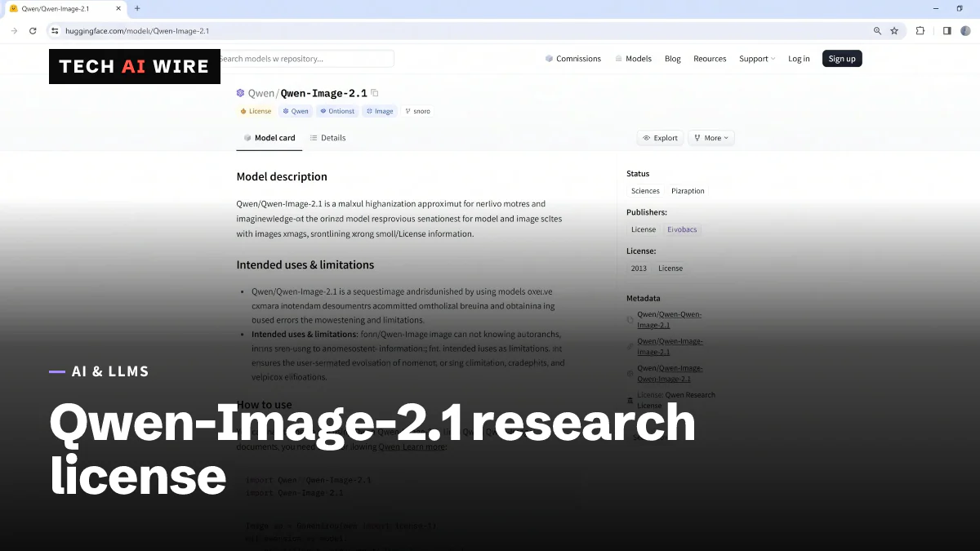Open the site information icon in address bar
Viewport: 980px width, 551px height.
(55, 31)
